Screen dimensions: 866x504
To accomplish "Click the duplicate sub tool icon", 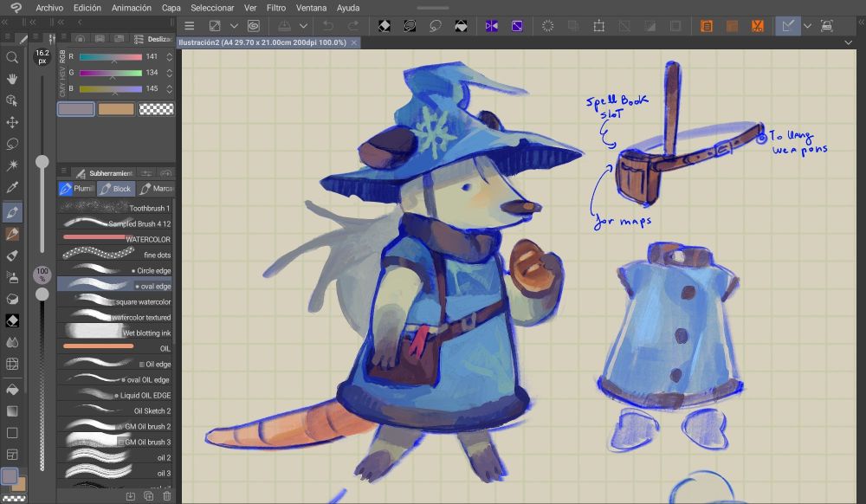I will coord(149,496).
